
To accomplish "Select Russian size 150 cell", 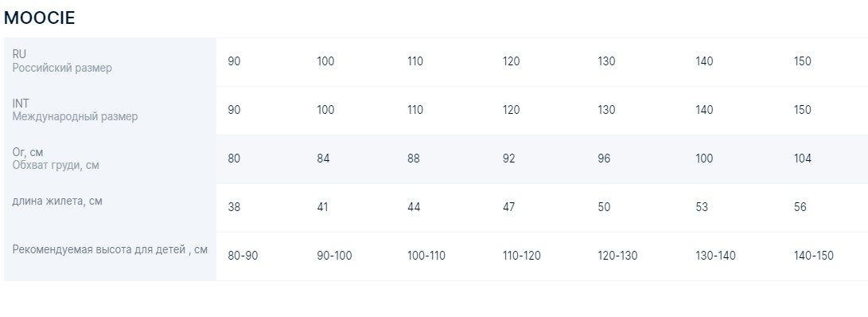I will (802, 61).
